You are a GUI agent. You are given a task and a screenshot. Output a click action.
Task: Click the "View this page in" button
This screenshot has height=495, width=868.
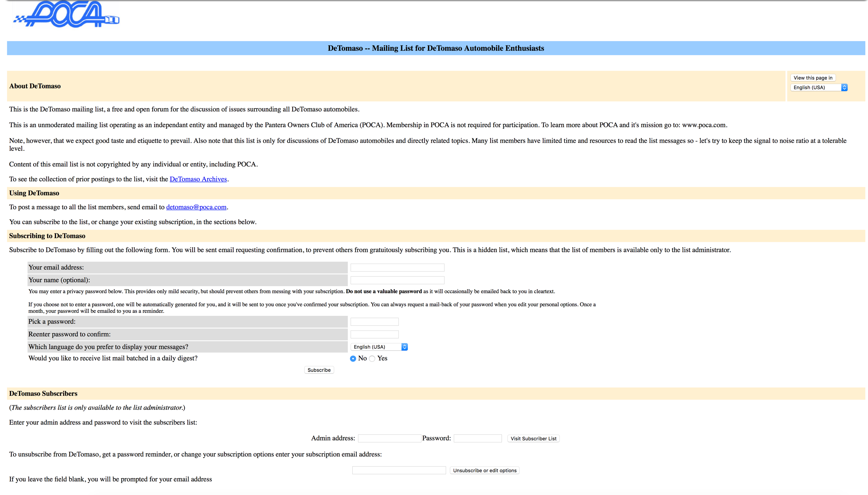coord(813,78)
